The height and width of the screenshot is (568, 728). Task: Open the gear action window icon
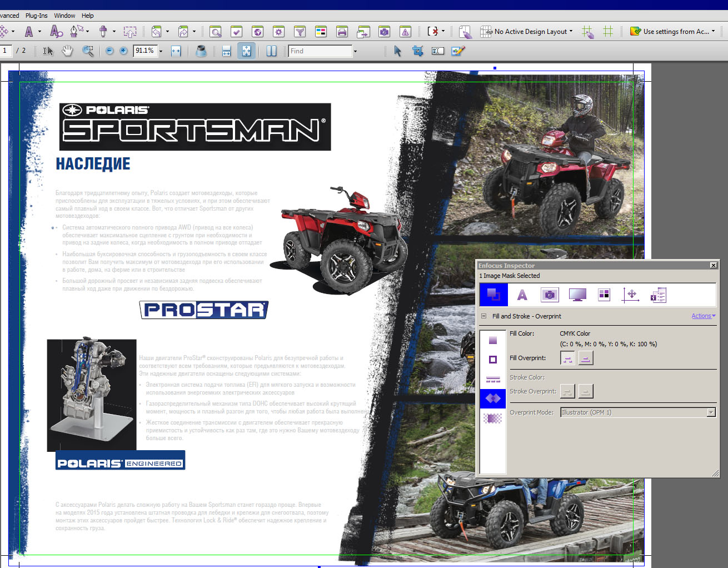click(x=279, y=32)
